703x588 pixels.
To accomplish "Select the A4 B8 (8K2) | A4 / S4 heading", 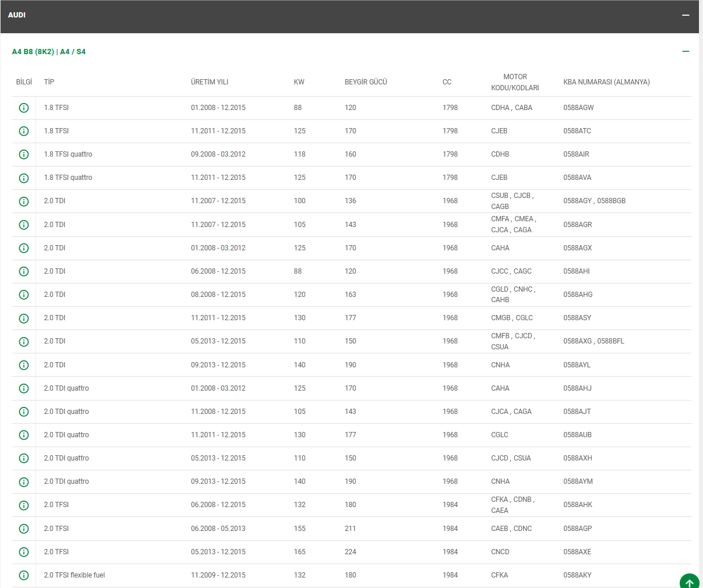I will pos(49,52).
